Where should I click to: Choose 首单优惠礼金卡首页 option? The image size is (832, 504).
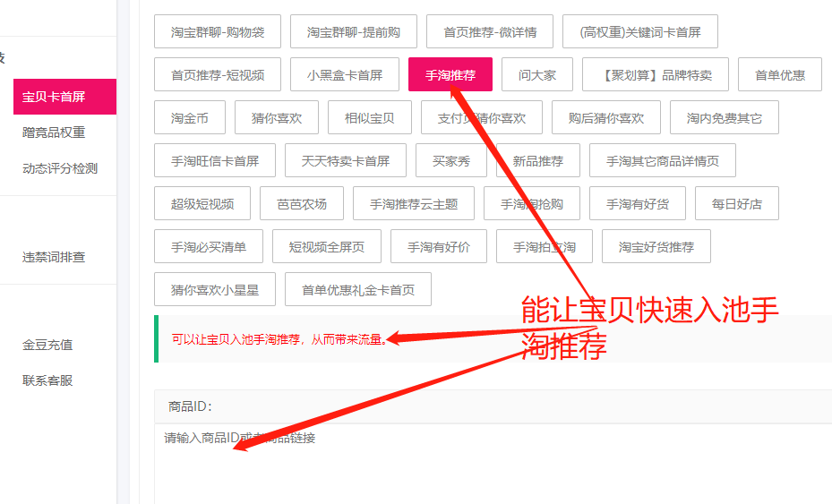coord(358,290)
